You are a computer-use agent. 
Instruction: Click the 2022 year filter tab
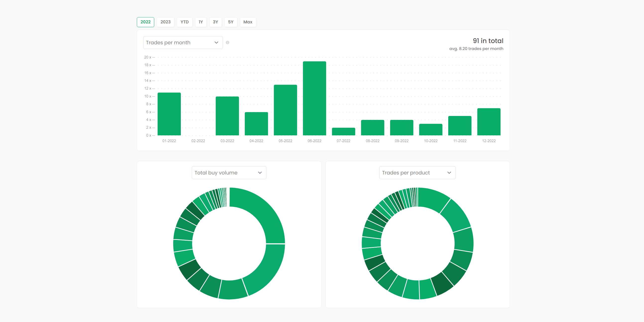[145, 22]
